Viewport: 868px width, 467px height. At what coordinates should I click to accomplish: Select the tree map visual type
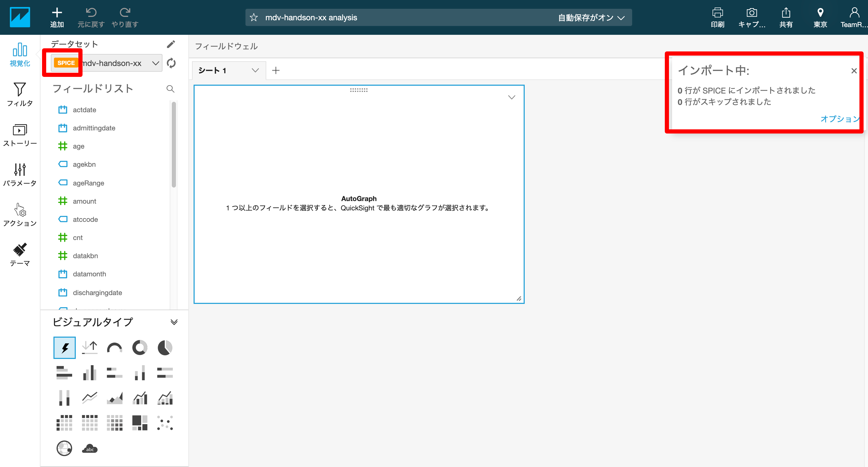click(140, 423)
